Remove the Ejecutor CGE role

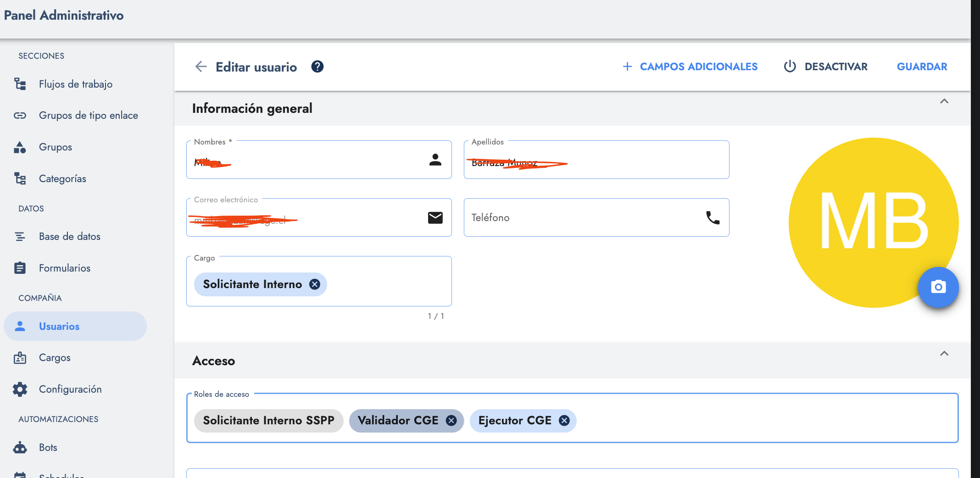tap(565, 420)
